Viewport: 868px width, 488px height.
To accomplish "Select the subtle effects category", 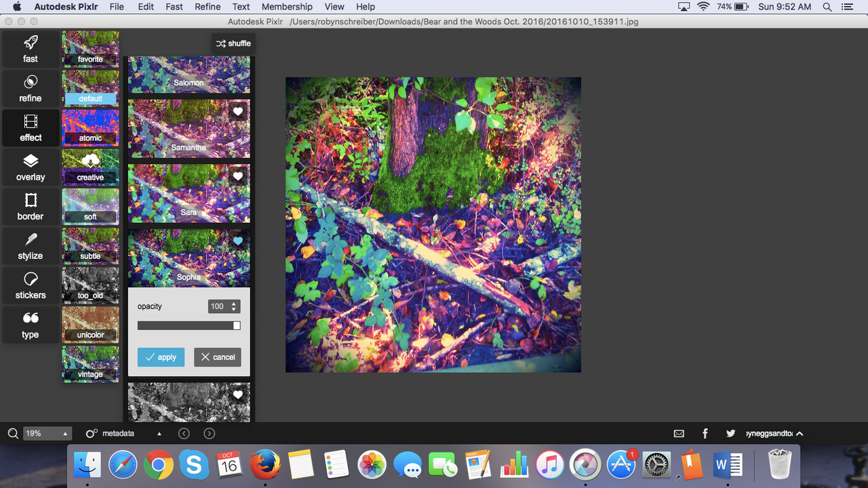I will tap(90, 245).
